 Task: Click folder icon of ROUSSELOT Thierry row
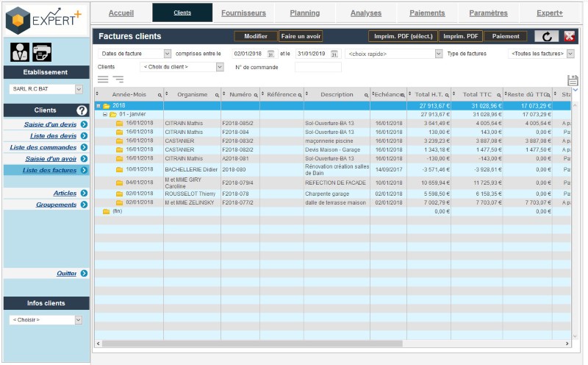(x=119, y=194)
